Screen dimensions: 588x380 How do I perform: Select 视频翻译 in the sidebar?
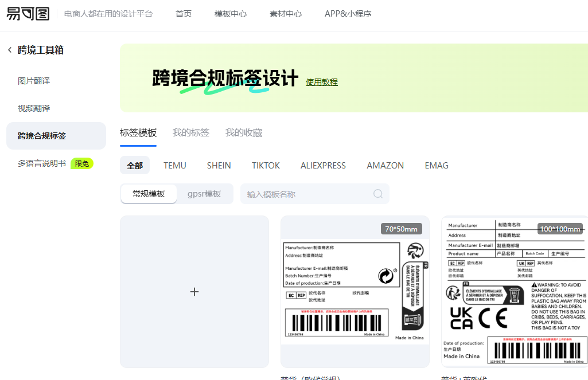coord(34,108)
